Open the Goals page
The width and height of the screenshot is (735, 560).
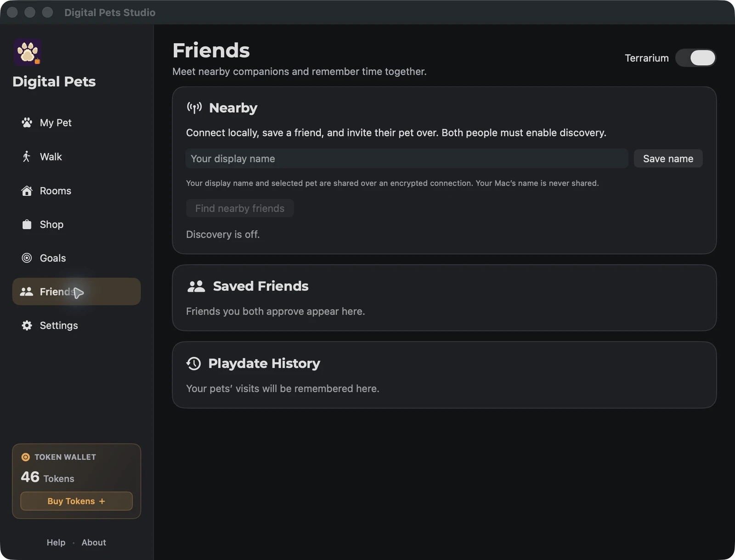tap(76, 258)
